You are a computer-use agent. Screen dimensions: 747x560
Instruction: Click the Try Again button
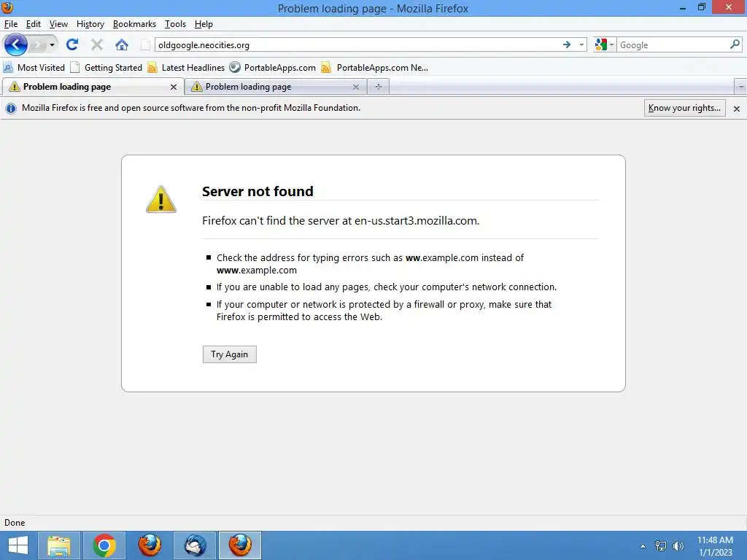pyautogui.click(x=230, y=354)
